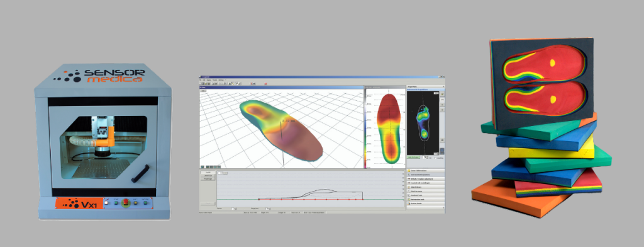The width and height of the screenshot is (644, 247).
Task: Open the Edit menu
Action: pyautogui.click(x=204, y=80)
